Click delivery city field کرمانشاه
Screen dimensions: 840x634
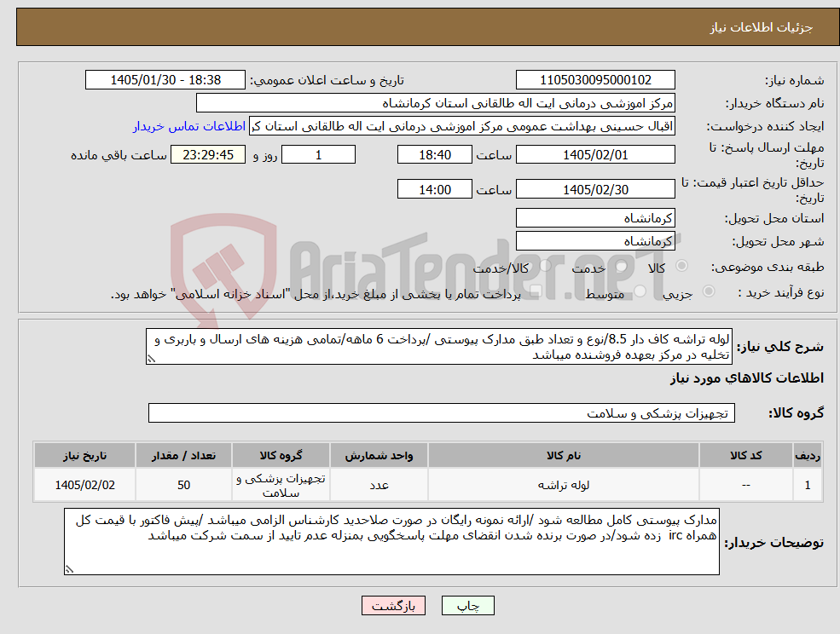tap(595, 241)
